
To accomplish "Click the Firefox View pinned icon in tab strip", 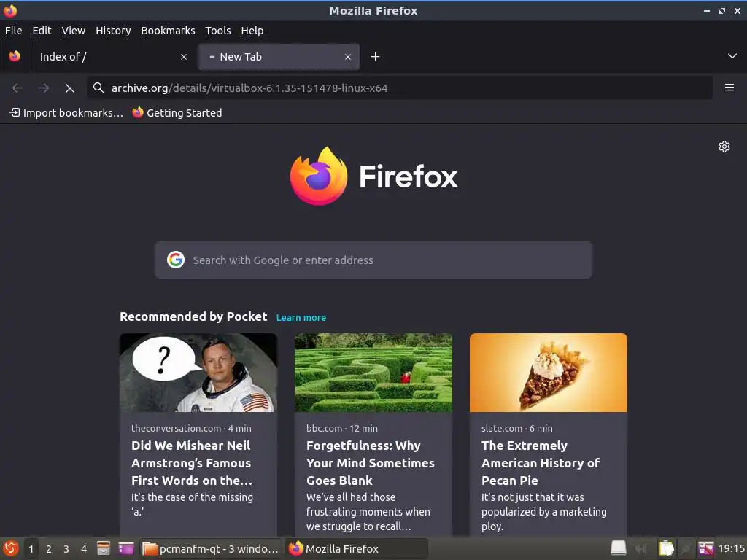I will [15, 57].
